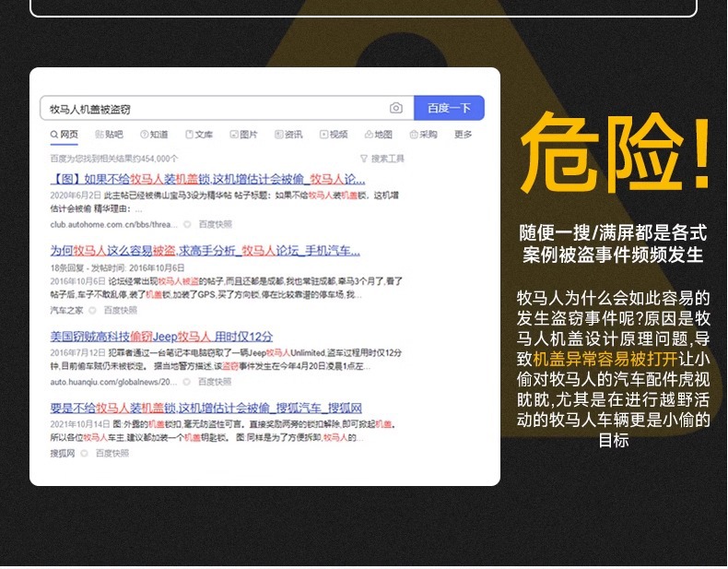Click the verification icon beside club.autohome.com.cn
This screenshot has height=569, width=728.
188,224
